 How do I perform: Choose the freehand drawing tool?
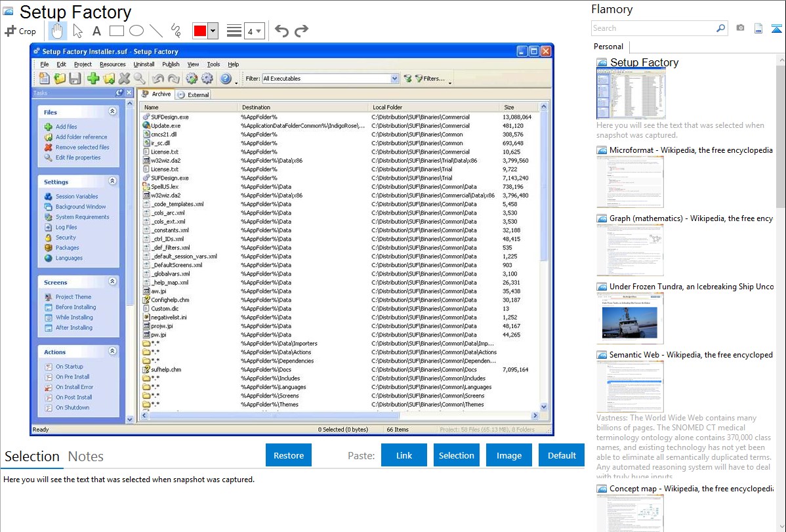coord(175,31)
